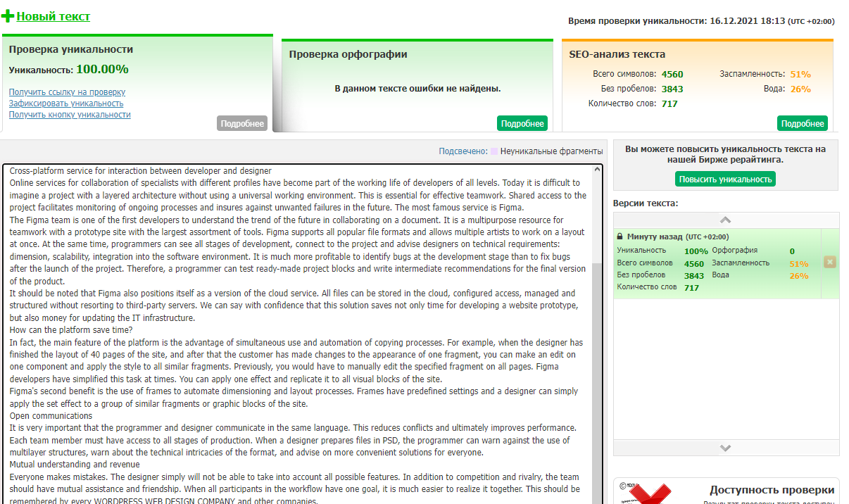Click inside the checked text box
849x504 pixels.
[297, 334]
